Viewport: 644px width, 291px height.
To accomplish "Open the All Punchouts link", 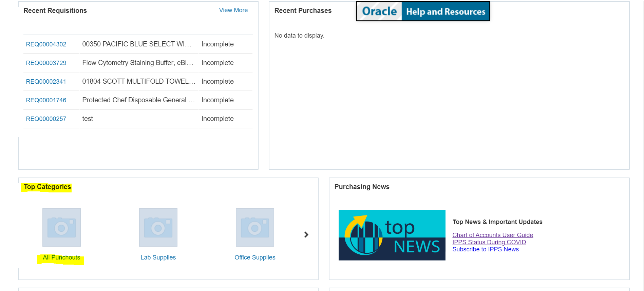I will 61,257.
